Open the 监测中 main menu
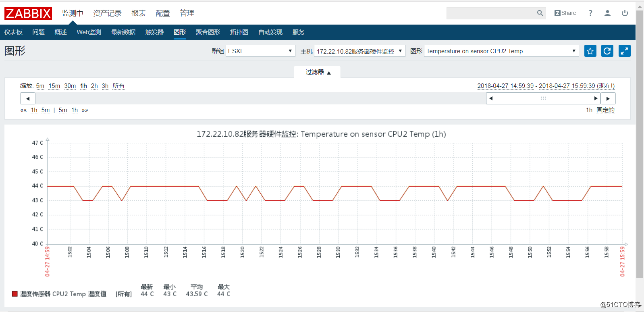 tap(73, 13)
